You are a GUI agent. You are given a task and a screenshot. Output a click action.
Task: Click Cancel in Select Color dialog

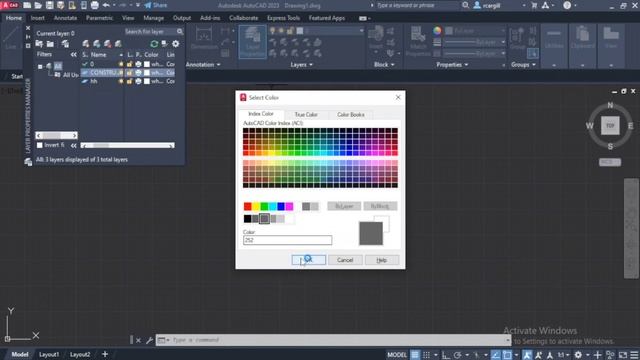(x=345, y=260)
